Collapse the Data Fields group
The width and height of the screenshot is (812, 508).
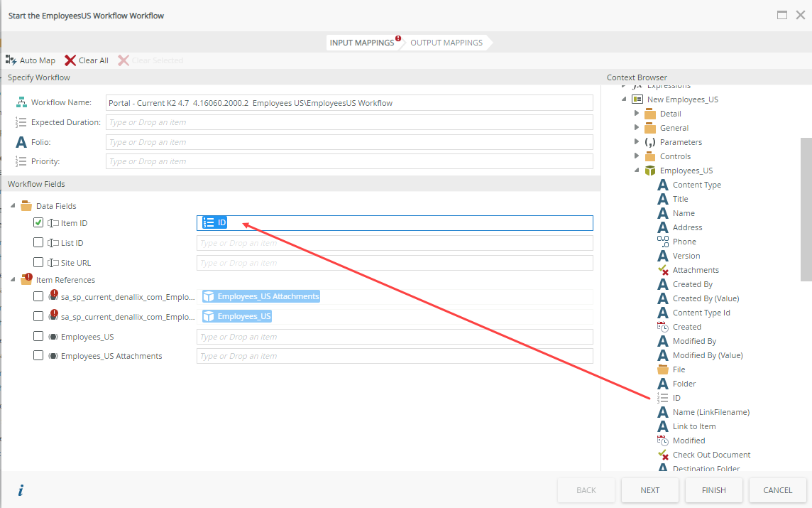pyautogui.click(x=12, y=206)
